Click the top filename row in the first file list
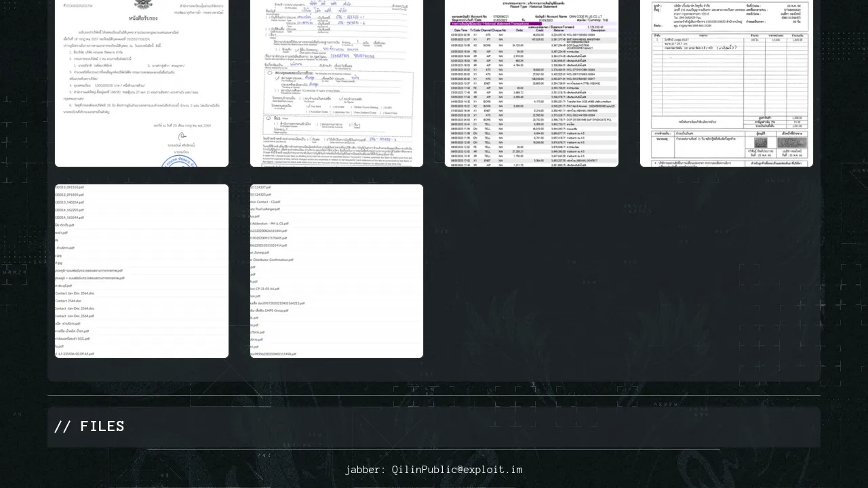 (x=70, y=188)
